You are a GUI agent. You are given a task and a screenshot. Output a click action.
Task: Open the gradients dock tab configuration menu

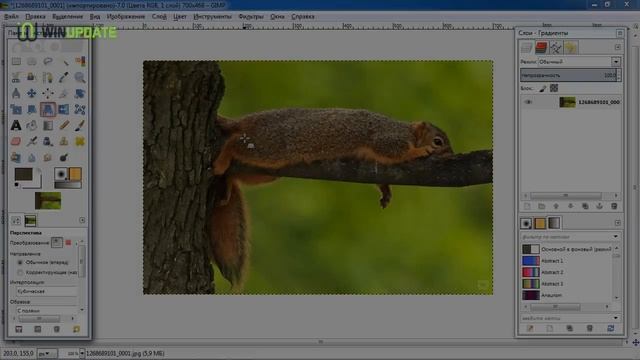[618, 223]
